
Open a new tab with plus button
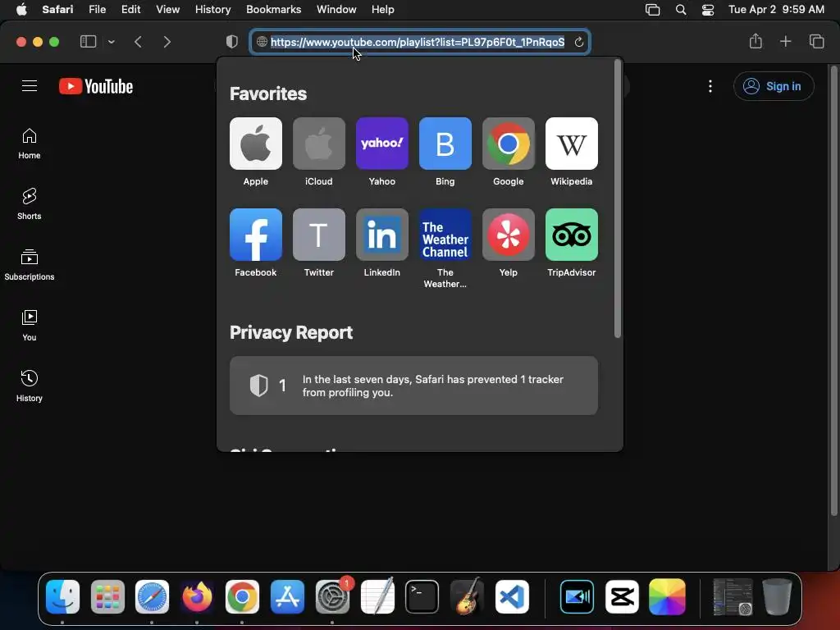tap(785, 41)
